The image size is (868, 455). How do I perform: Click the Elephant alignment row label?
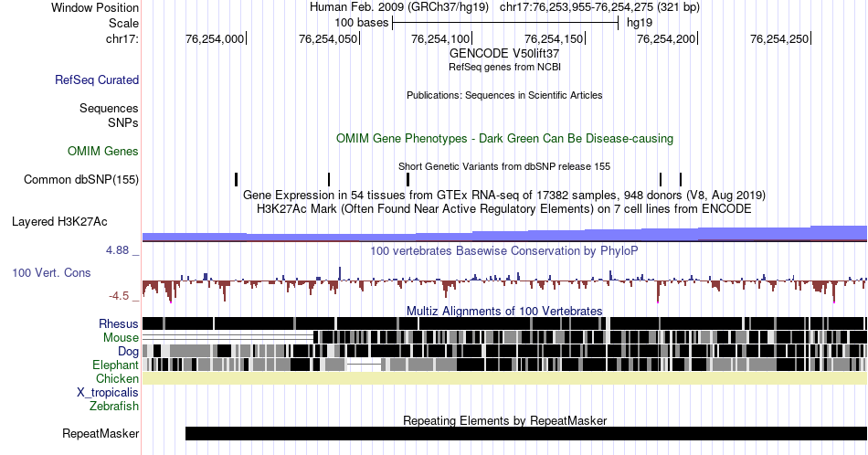(x=116, y=365)
